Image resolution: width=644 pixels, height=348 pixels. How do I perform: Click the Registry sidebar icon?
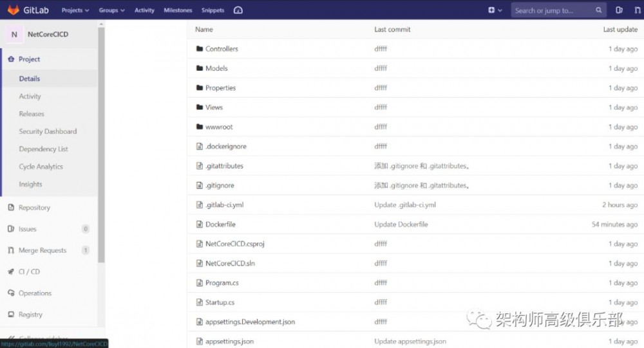[x=11, y=315]
